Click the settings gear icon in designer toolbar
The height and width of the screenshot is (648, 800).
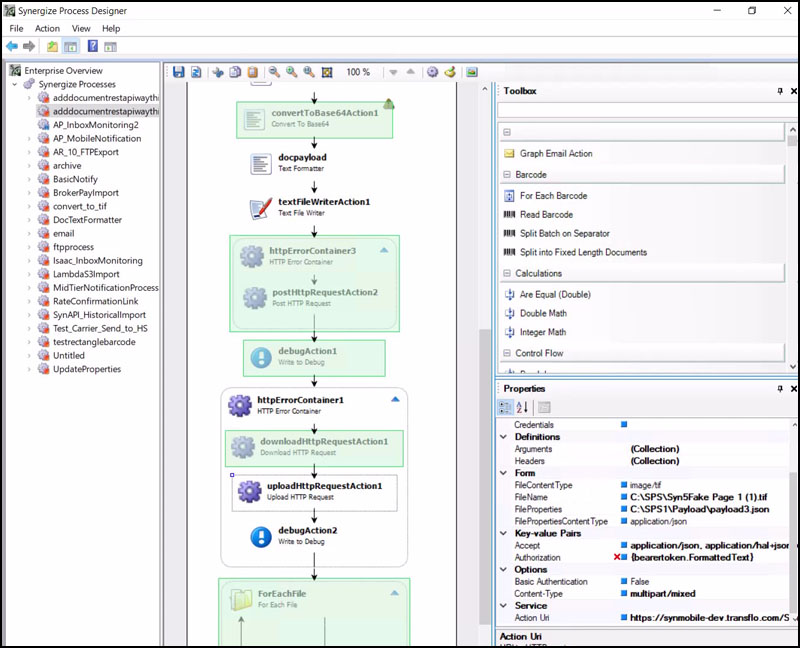click(x=432, y=72)
